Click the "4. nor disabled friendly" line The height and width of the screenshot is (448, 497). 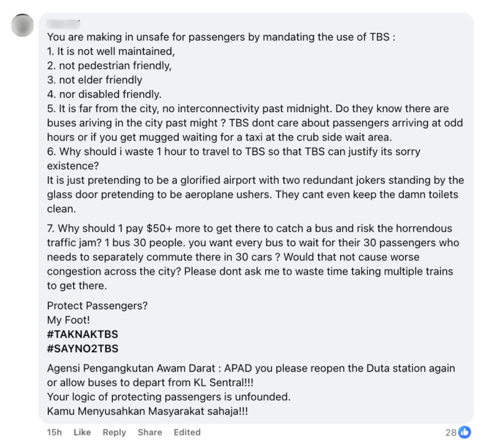click(104, 94)
